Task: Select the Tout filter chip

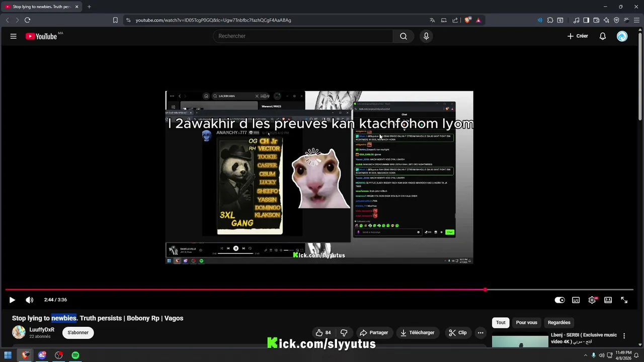Action: coord(501,323)
